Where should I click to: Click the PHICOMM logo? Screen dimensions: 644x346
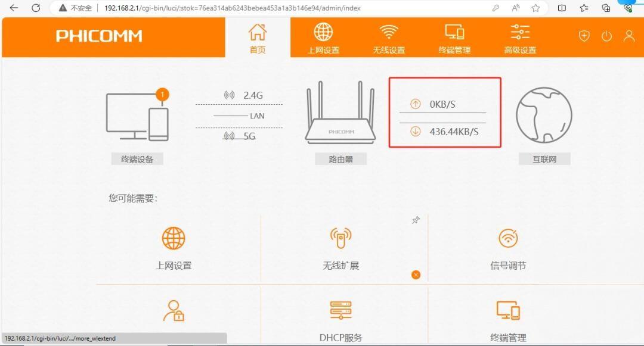pyautogui.click(x=99, y=36)
